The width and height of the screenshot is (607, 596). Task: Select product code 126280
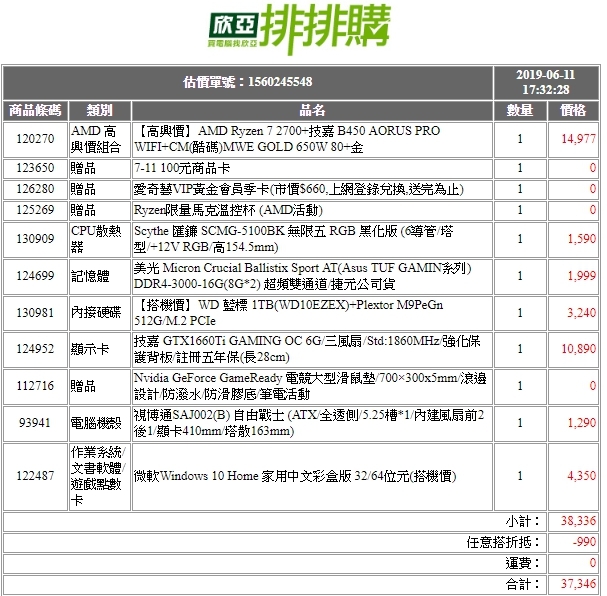pos(35,189)
